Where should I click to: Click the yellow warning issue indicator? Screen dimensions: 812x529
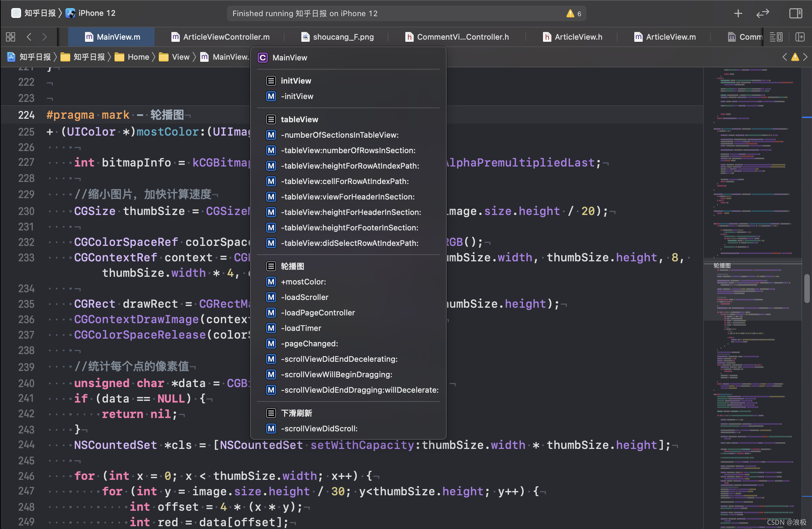tap(795, 57)
